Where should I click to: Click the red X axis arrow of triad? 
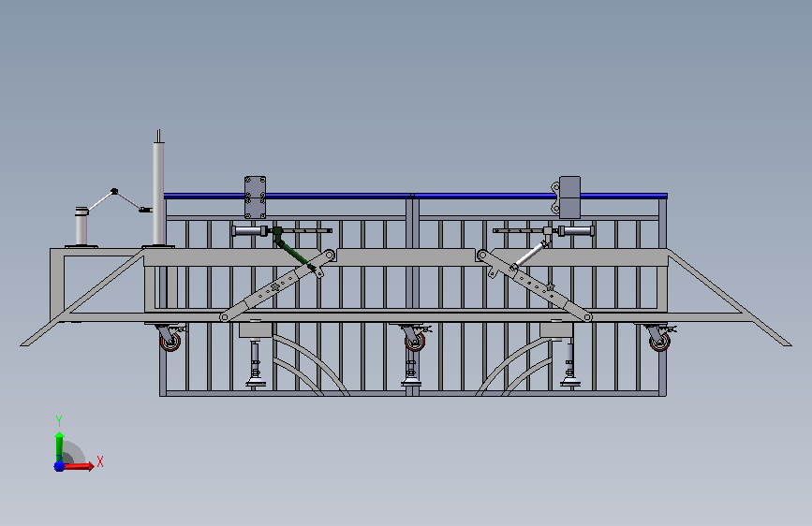point(79,466)
